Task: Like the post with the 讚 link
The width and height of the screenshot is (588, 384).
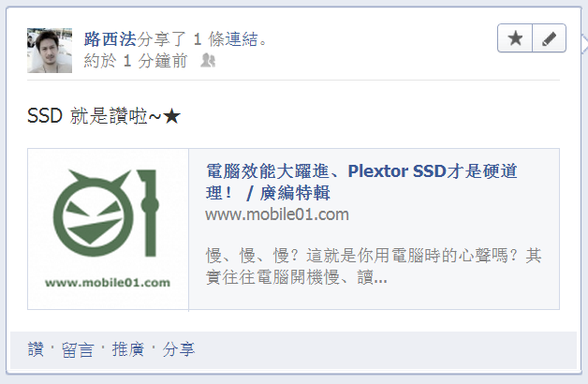Action: tap(36, 349)
